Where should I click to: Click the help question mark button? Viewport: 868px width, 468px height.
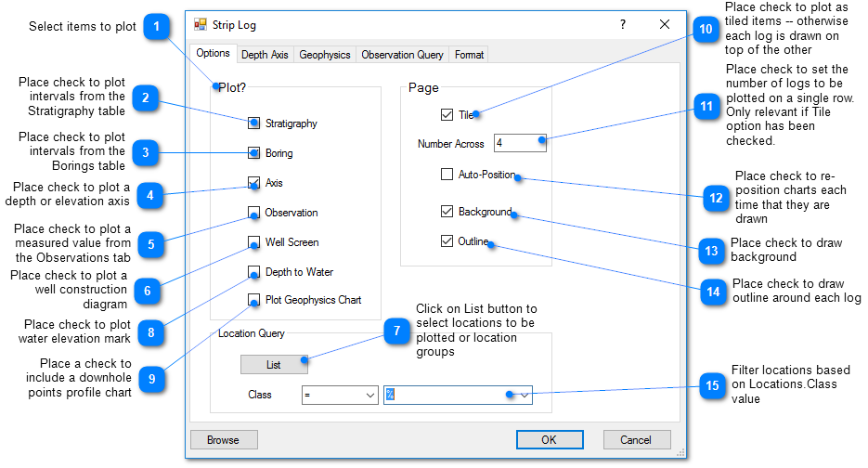tap(623, 25)
